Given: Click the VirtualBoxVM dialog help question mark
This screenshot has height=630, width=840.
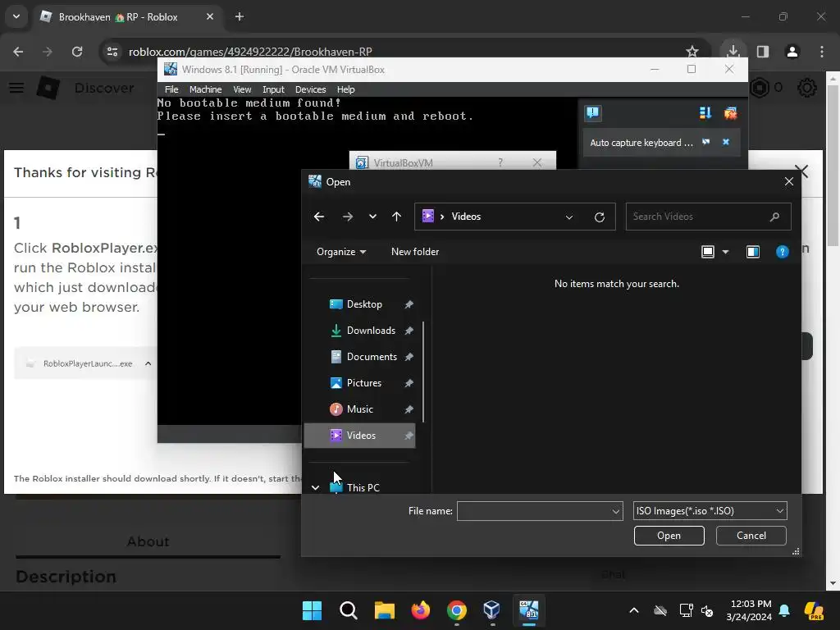Looking at the screenshot, I should click(500, 162).
